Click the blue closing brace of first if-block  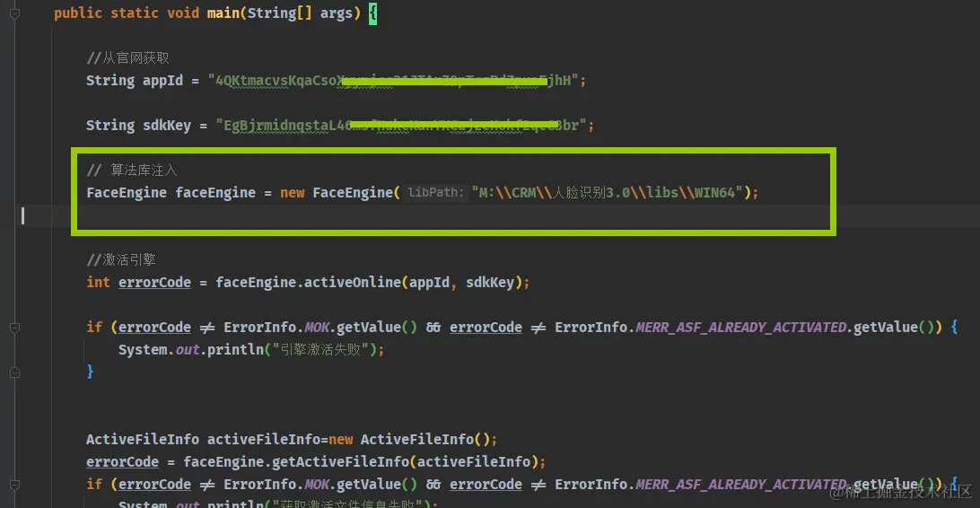point(90,372)
